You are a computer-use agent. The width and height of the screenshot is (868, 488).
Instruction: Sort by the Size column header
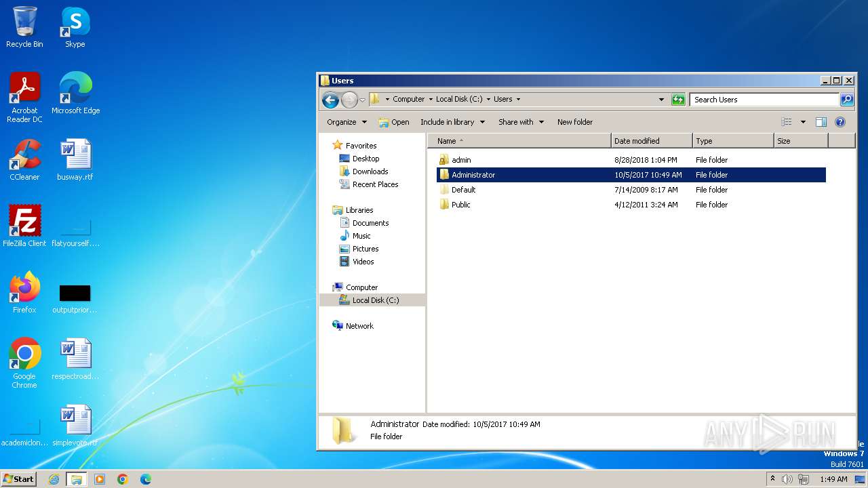[x=801, y=141]
